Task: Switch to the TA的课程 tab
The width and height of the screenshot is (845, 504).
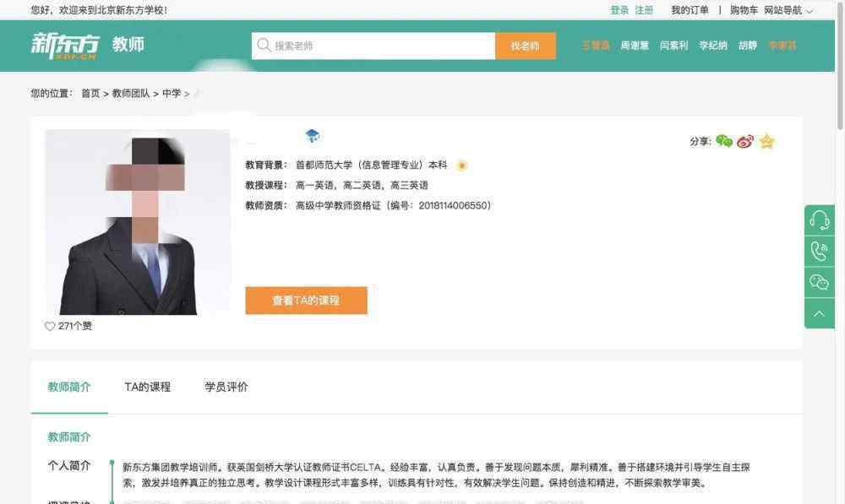Action: tap(147, 387)
